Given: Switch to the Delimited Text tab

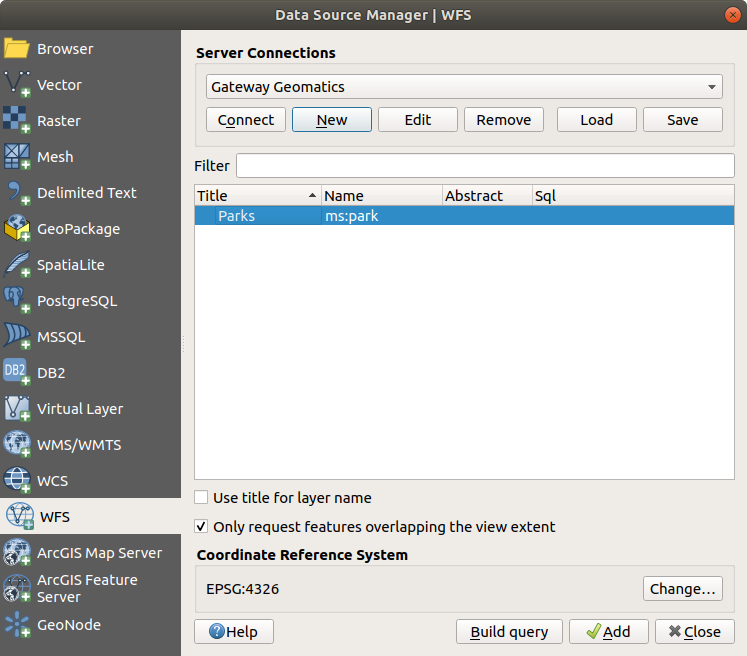Looking at the screenshot, I should (x=86, y=193).
